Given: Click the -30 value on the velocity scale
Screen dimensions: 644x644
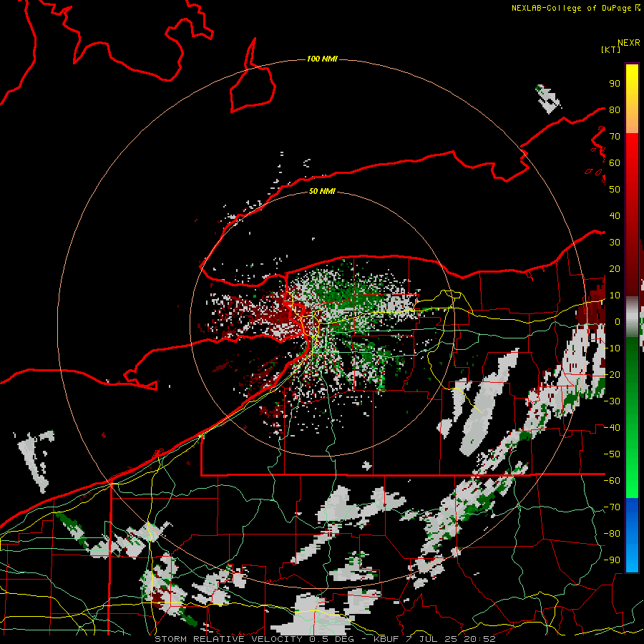Looking at the screenshot, I should 612,401.
